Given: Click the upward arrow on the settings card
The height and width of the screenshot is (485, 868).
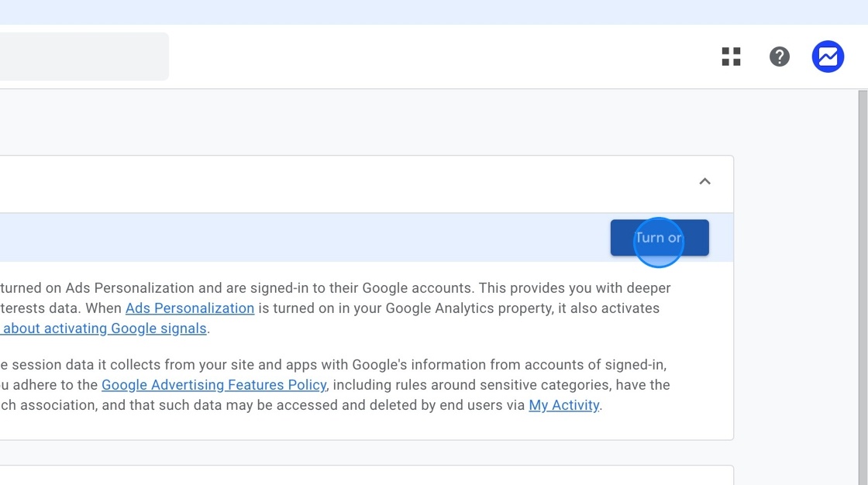Looking at the screenshot, I should [704, 181].
